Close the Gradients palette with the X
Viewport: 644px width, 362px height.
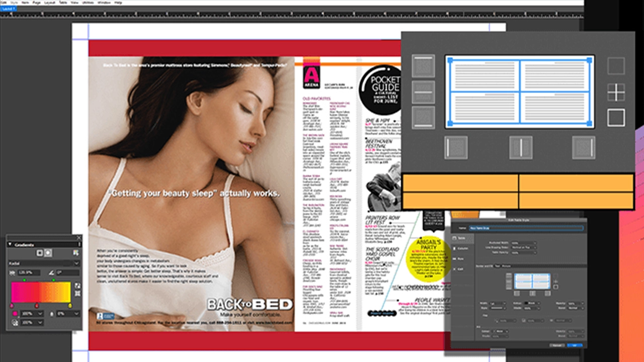[79, 237]
